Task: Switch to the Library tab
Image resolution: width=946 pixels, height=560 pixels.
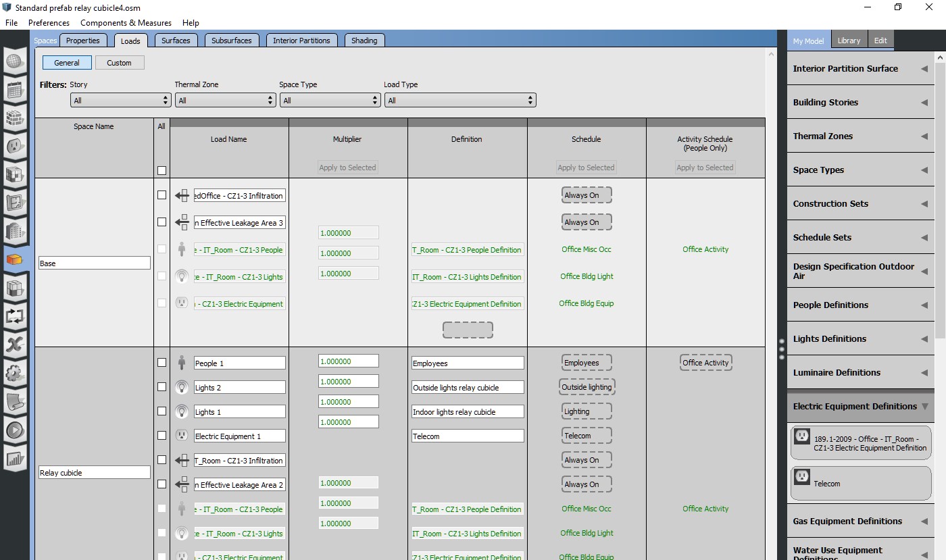Action: pyautogui.click(x=849, y=41)
